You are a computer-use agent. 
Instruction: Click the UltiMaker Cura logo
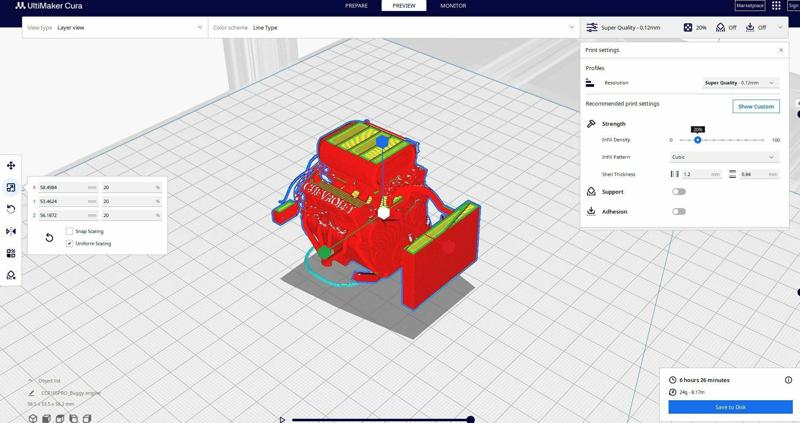(x=48, y=6)
